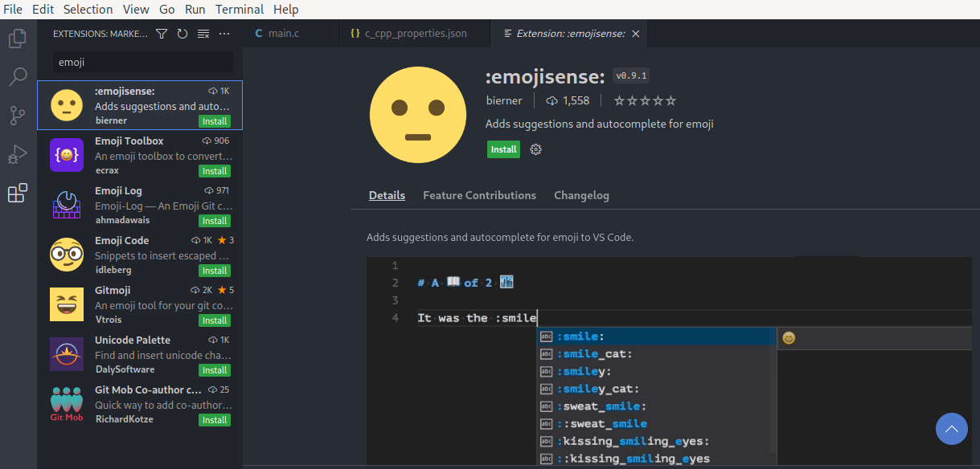Open the Feature Contributions tab
This screenshot has height=469, width=980.
479,195
